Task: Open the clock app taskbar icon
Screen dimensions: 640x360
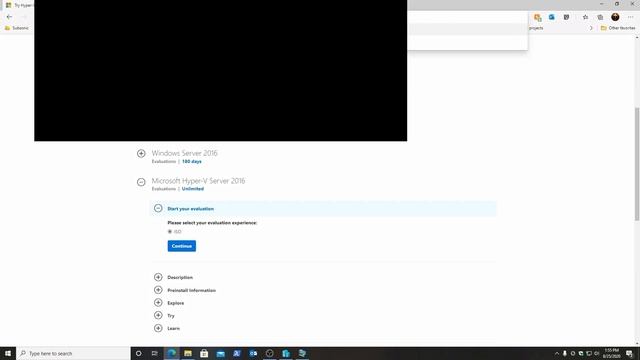Action: [x=269, y=353]
